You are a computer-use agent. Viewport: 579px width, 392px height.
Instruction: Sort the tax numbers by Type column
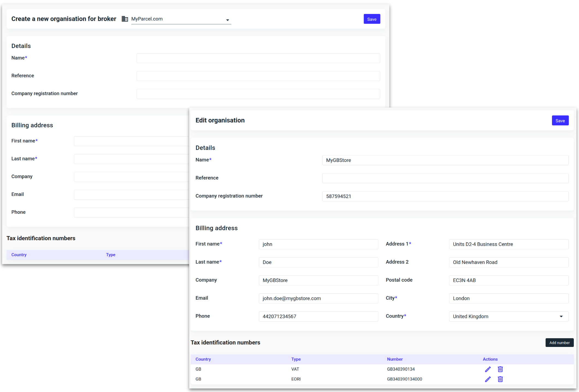(x=296, y=359)
